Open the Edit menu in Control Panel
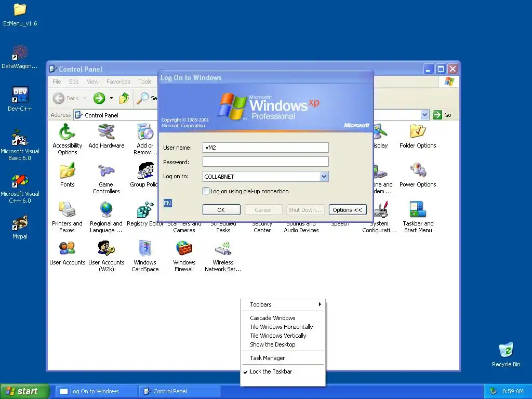Viewport: 532px width, 399px height. [x=74, y=82]
